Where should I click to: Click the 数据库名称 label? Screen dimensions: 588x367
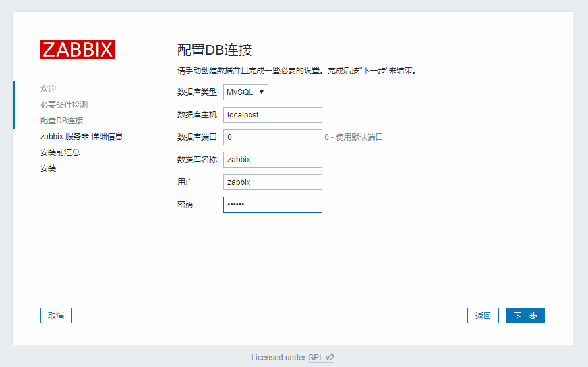197,160
